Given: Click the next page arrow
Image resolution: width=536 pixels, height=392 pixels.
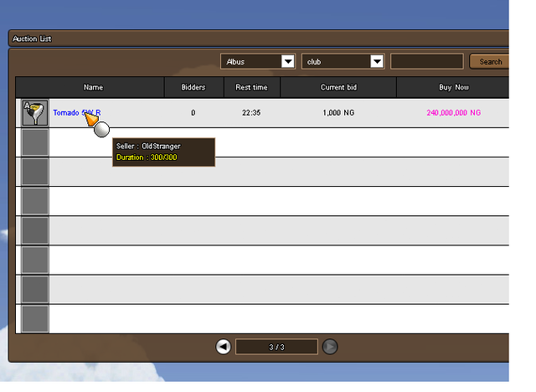Looking at the screenshot, I should 330,346.
